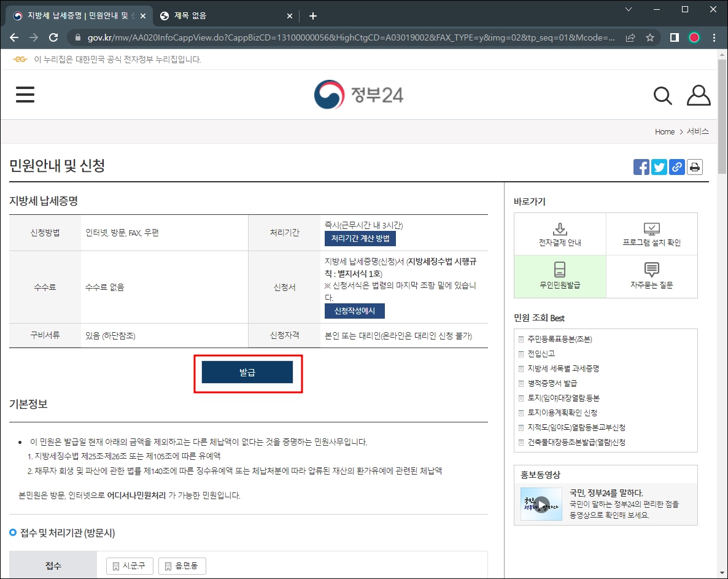The height and width of the screenshot is (579, 728).
Task: Open 프로그램 설치 확인 shortcut
Action: 651,233
